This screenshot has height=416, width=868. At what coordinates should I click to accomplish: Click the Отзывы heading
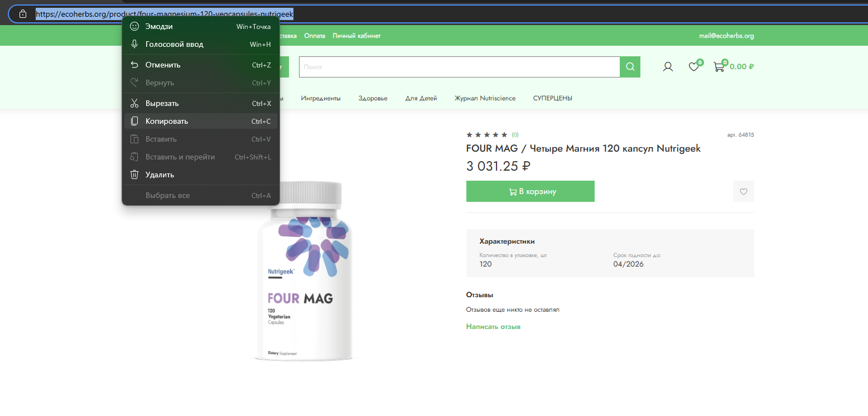[x=480, y=295]
